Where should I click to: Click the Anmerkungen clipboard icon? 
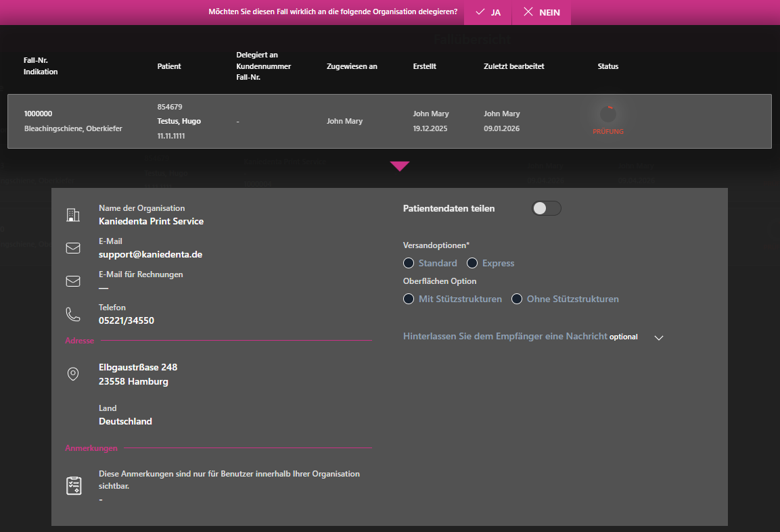pos(73,485)
